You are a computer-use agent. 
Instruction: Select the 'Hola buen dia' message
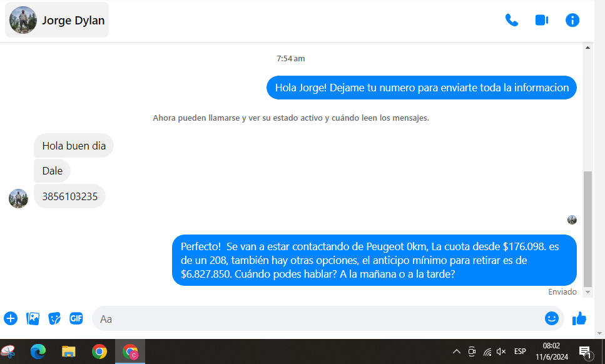click(x=74, y=146)
